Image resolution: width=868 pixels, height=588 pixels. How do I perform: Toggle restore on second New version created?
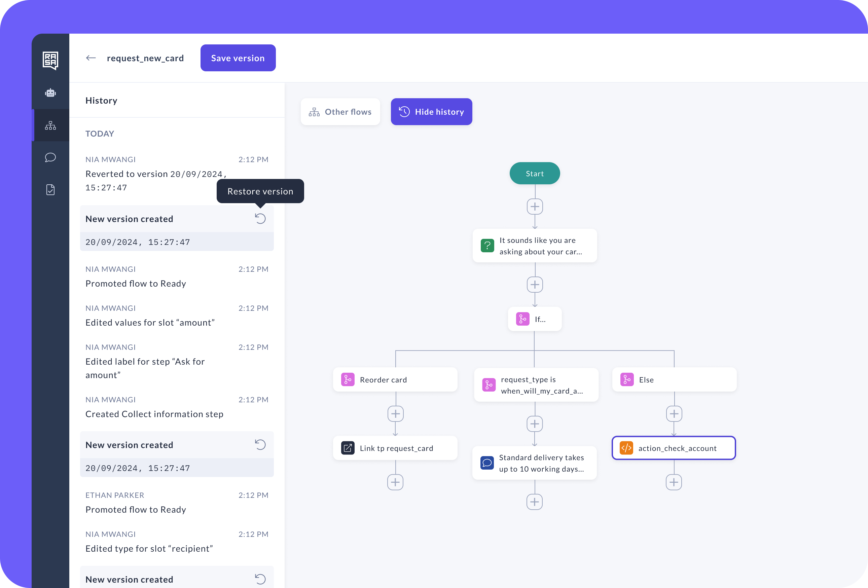pos(260,444)
